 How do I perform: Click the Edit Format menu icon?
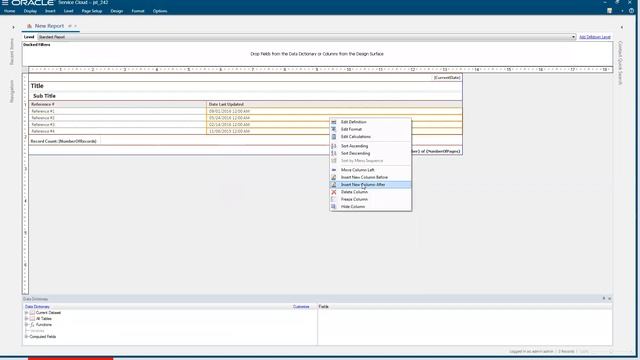tap(334, 129)
